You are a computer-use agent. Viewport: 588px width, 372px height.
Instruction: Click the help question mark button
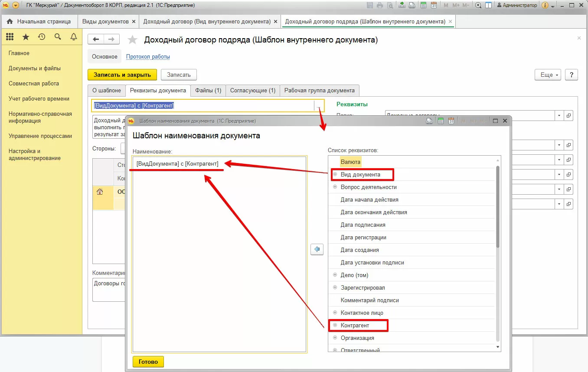point(572,75)
